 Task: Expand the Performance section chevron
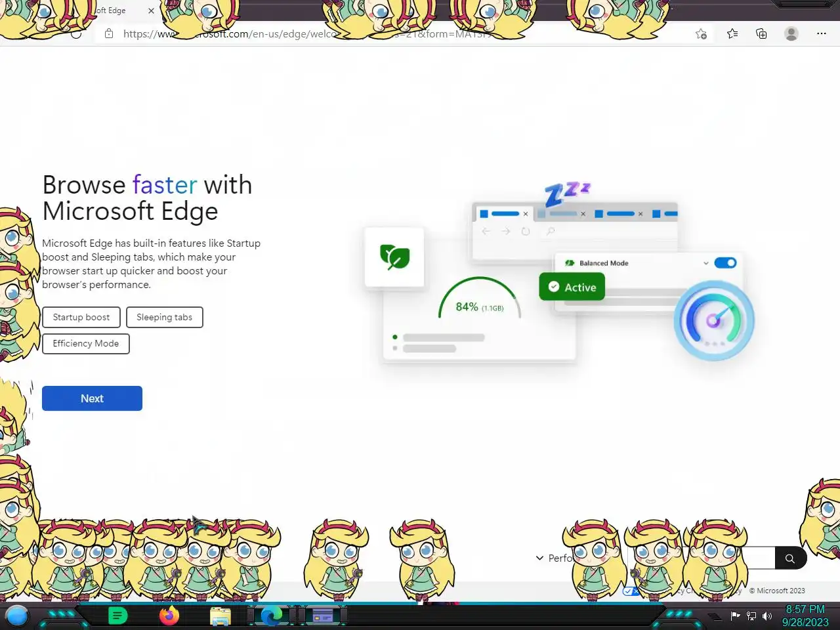tap(539, 558)
